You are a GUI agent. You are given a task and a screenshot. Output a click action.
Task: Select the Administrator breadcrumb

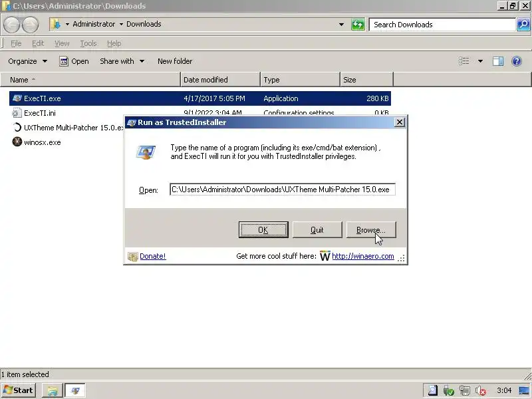click(x=94, y=24)
